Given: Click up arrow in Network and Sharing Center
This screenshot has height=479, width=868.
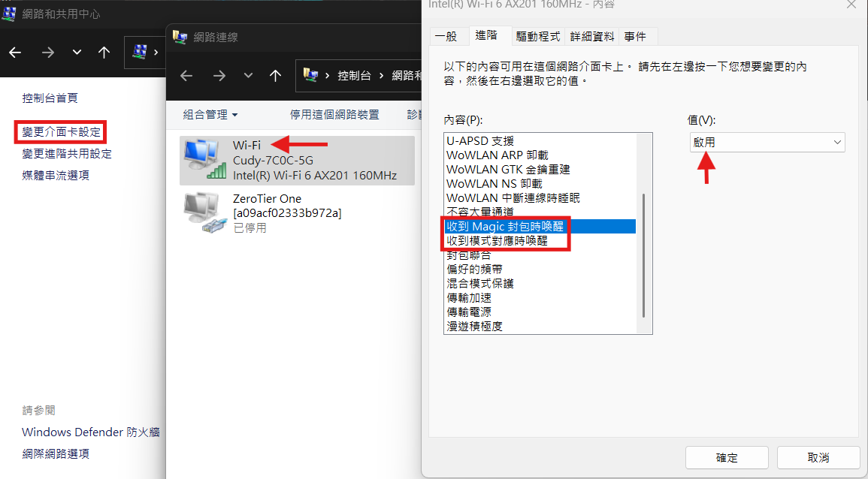Looking at the screenshot, I should (104, 53).
